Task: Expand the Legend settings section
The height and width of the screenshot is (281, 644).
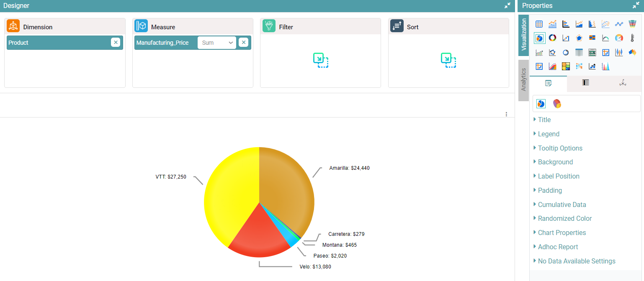Action: pos(549,134)
